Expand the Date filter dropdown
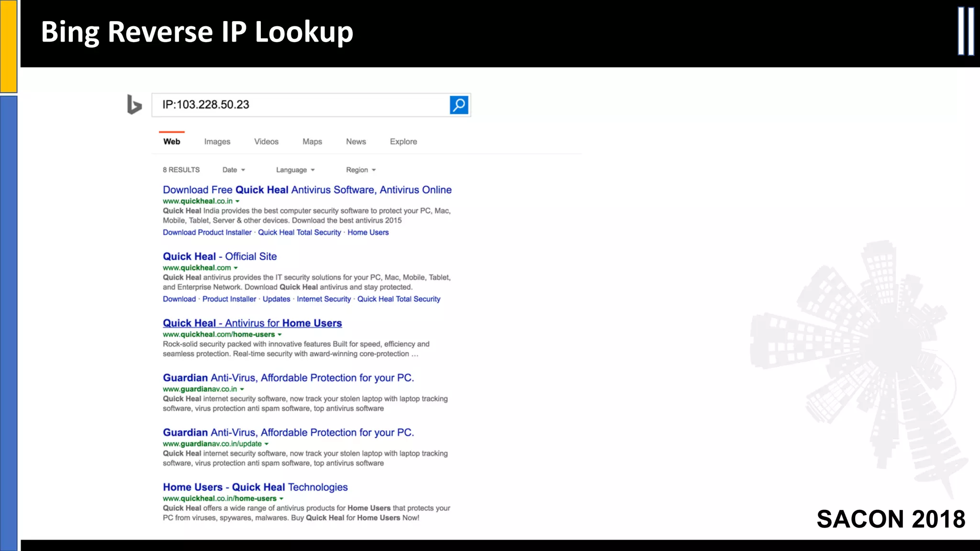Screen dimensions: 980x551 [x=234, y=170]
